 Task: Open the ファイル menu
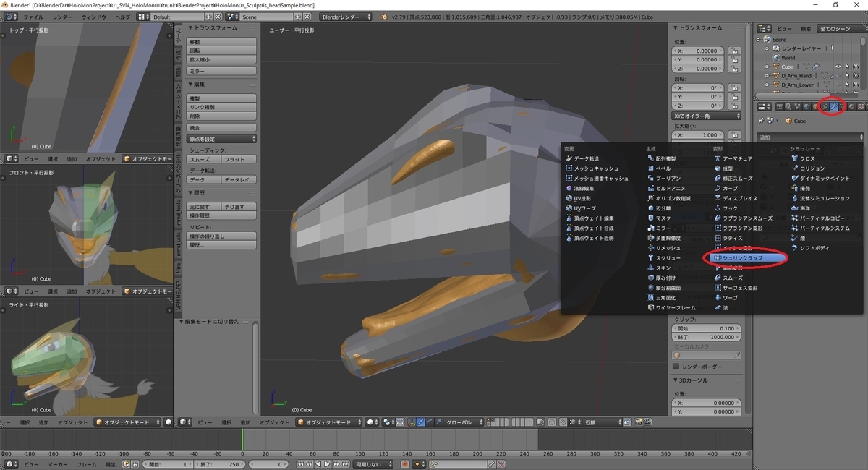[33, 16]
